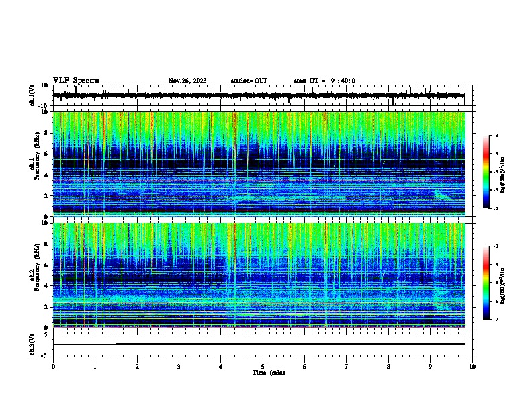Click the "-7" label below ch.2 color bar
532x411 pixels.
click(x=495, y=320)
